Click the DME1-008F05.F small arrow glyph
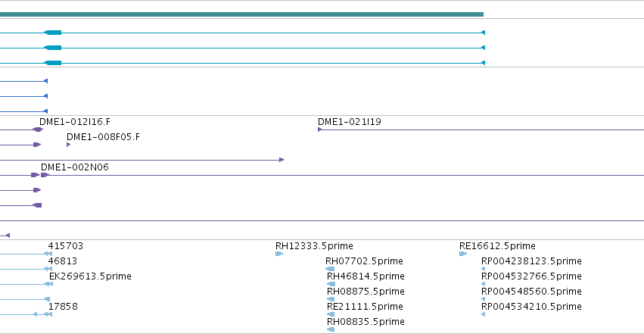The image size is (644, 334). [x=69, y=145]
